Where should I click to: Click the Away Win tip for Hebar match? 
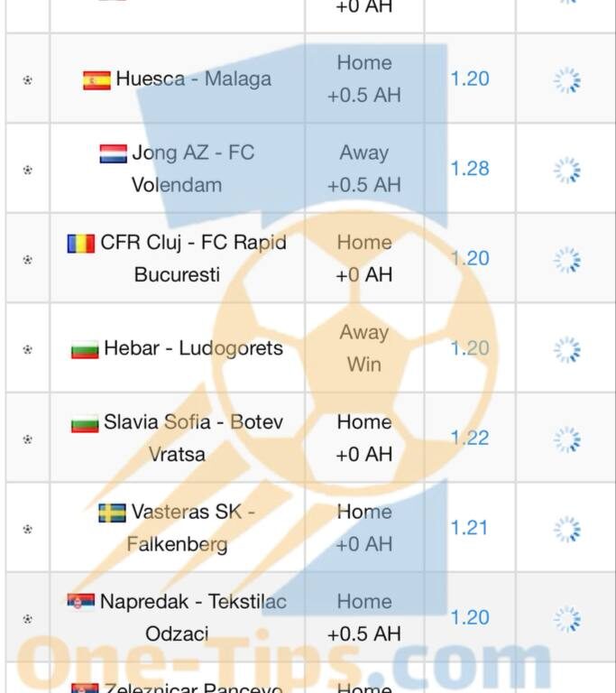(364, 348)
